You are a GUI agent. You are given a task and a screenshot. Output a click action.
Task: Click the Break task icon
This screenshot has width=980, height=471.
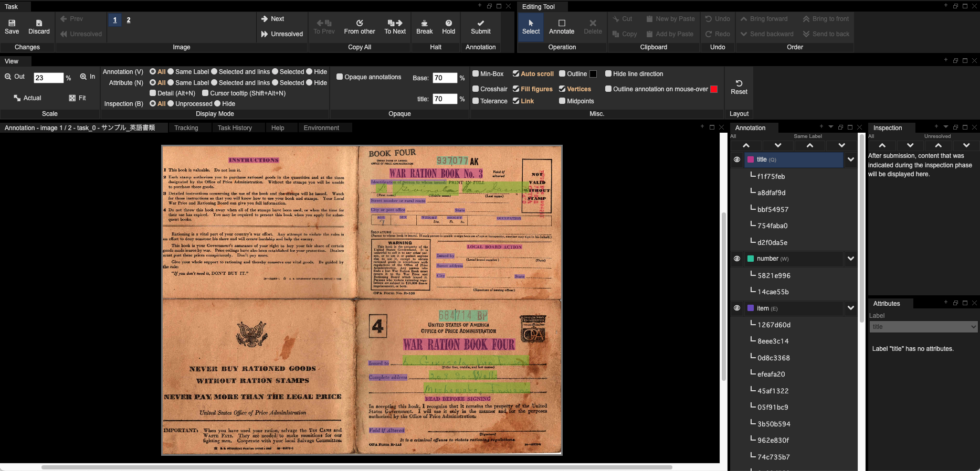pos(424,23)
